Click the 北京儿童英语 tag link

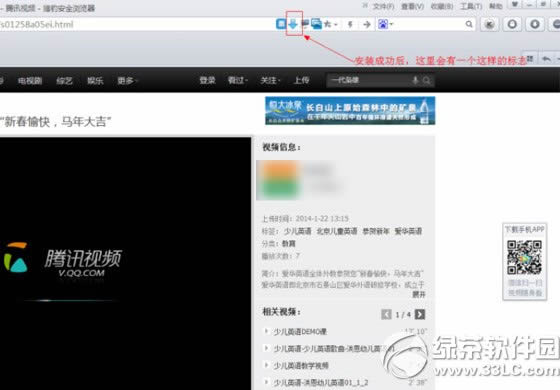point(337,231)
